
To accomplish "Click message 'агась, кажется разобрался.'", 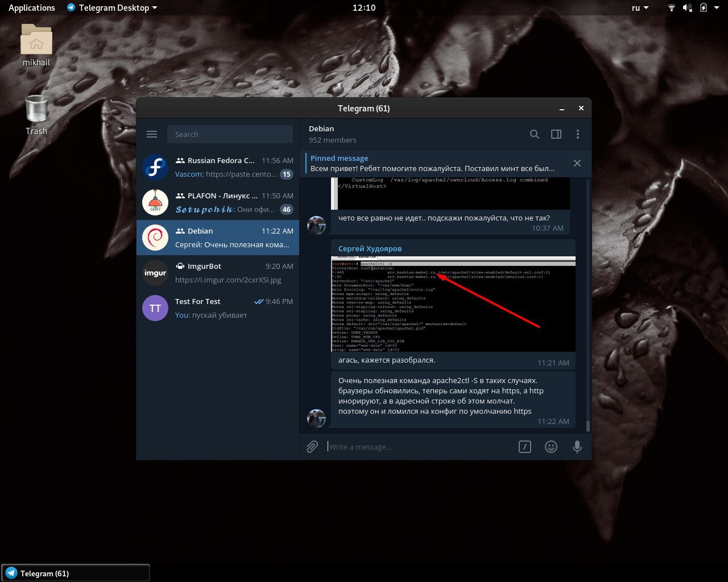I will [387, 360].
